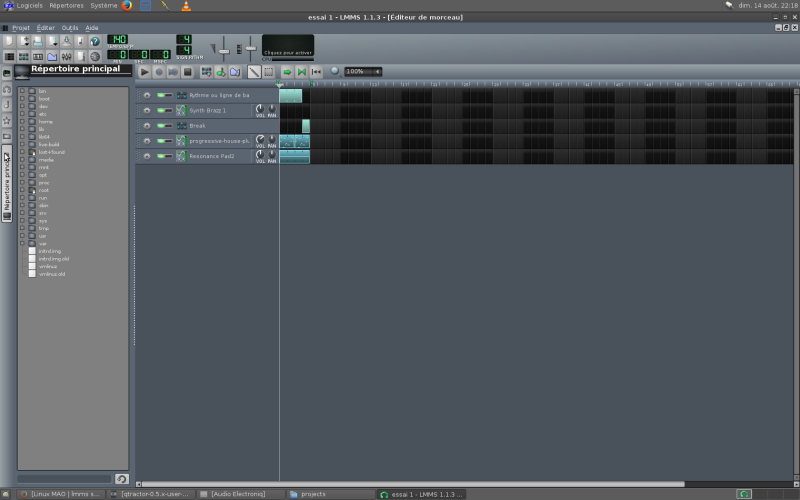800x500 pixels.
Task: Click the time signature numerator 4
Action: tap(184, 39)
